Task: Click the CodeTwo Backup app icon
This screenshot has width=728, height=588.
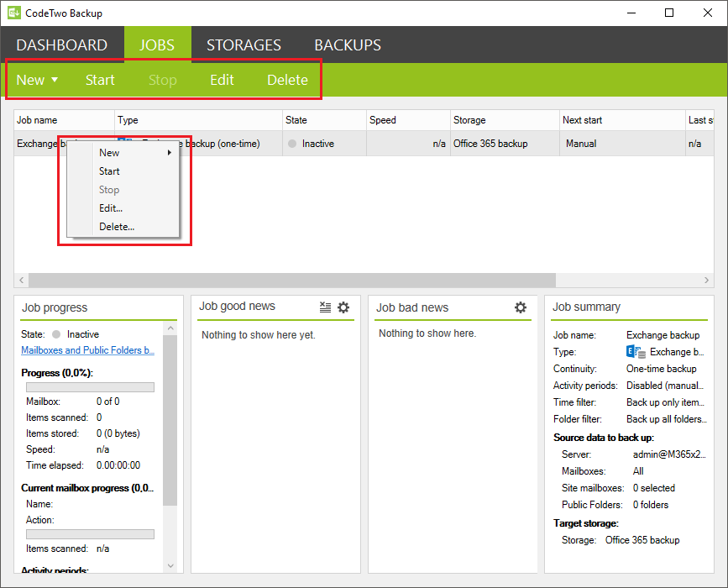Action: pyautogui.click(x=14, y=13)
